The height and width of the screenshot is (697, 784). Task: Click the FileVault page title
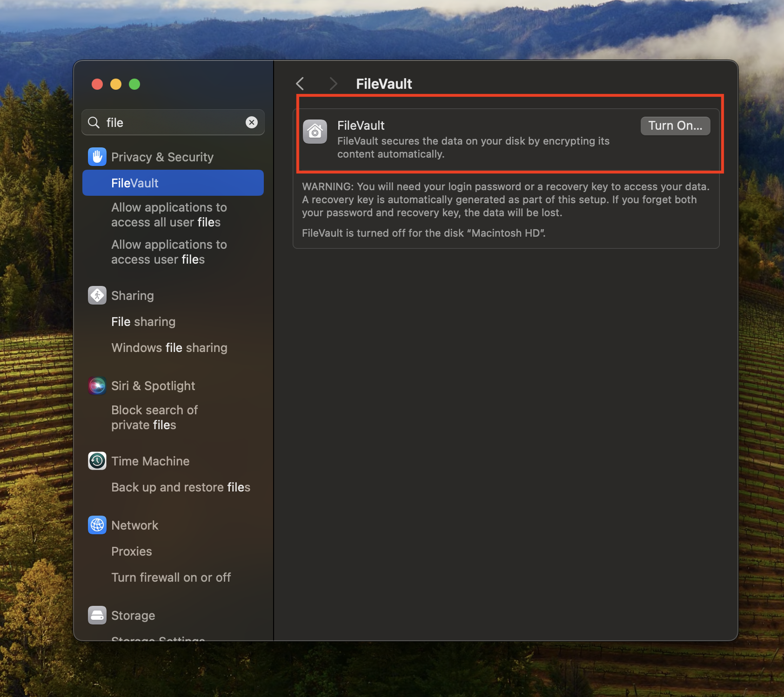pos(384,84)
